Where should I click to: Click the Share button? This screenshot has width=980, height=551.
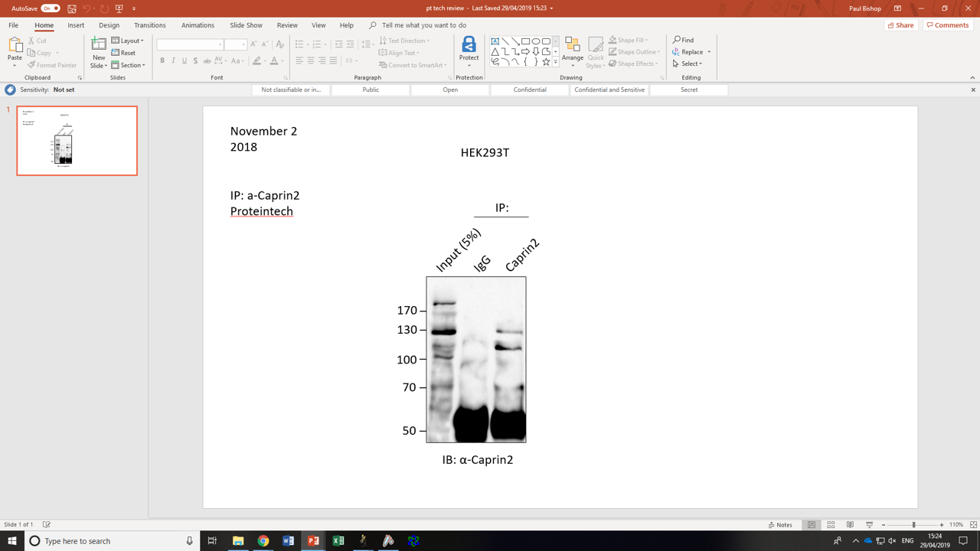(901, 25)
